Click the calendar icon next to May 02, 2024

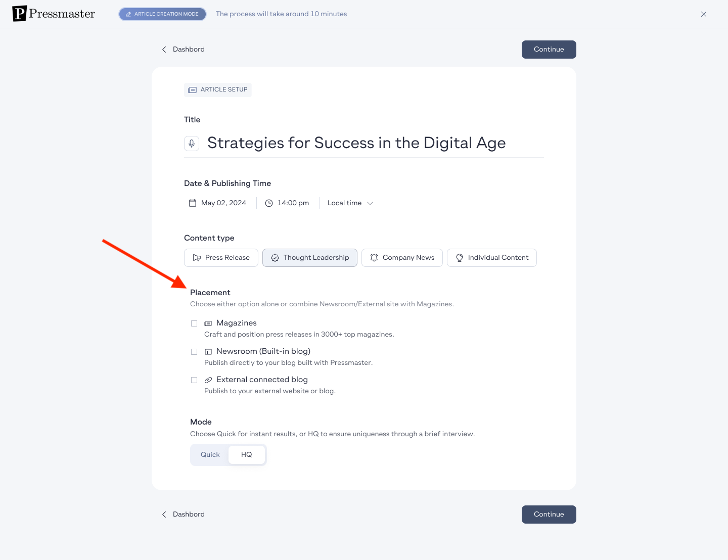(x=193, y=203)
